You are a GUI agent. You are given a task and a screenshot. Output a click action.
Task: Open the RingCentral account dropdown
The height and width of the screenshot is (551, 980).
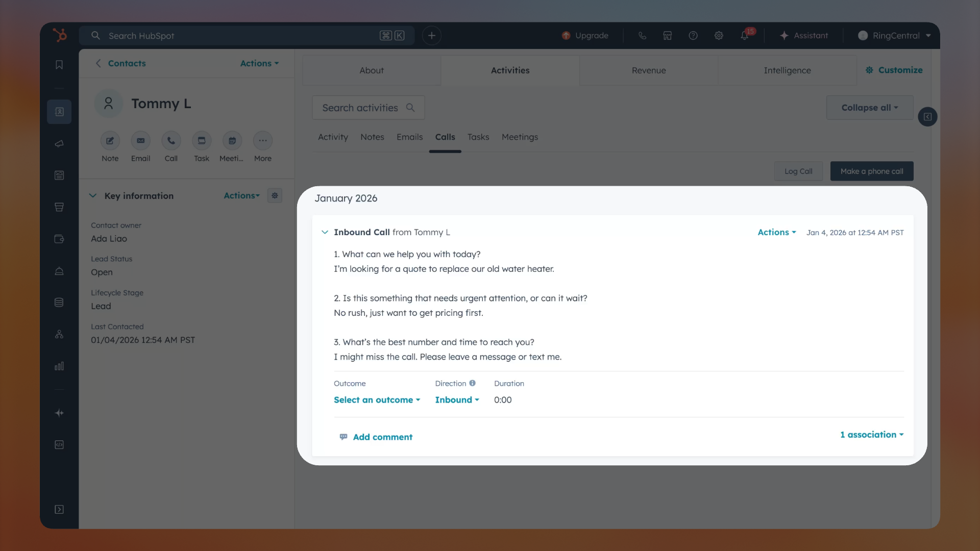[x=894, y=36]
